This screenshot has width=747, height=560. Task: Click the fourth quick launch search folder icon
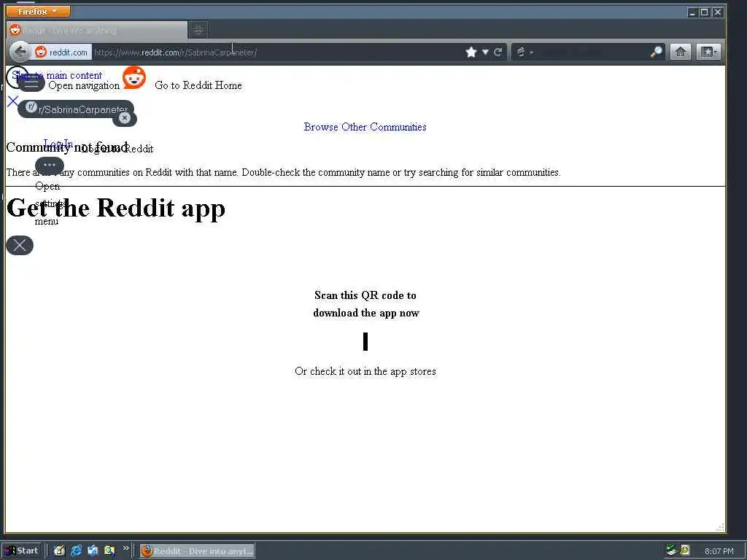[x=109, y=551]
